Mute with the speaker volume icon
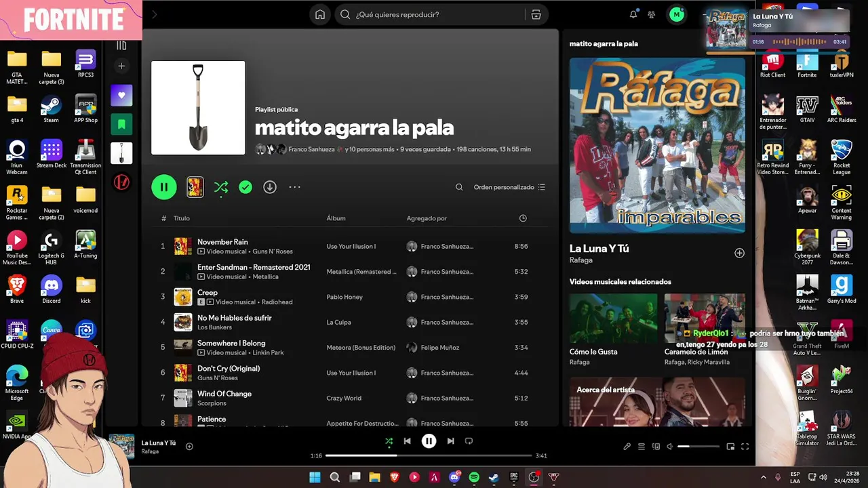 (x=669, y=447)
